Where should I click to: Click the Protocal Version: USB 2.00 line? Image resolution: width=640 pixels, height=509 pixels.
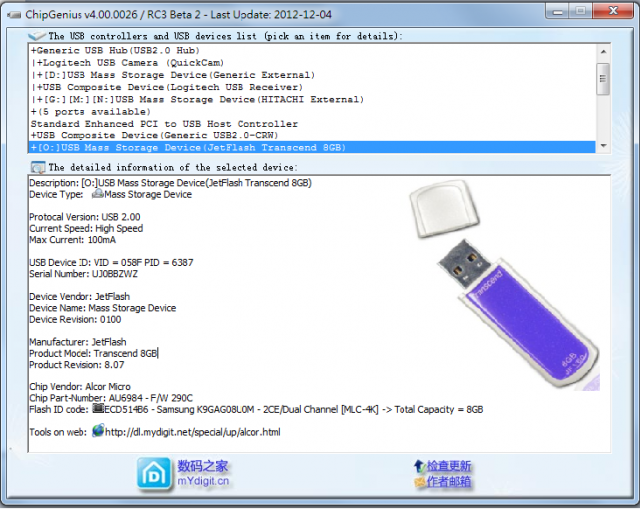84,217
